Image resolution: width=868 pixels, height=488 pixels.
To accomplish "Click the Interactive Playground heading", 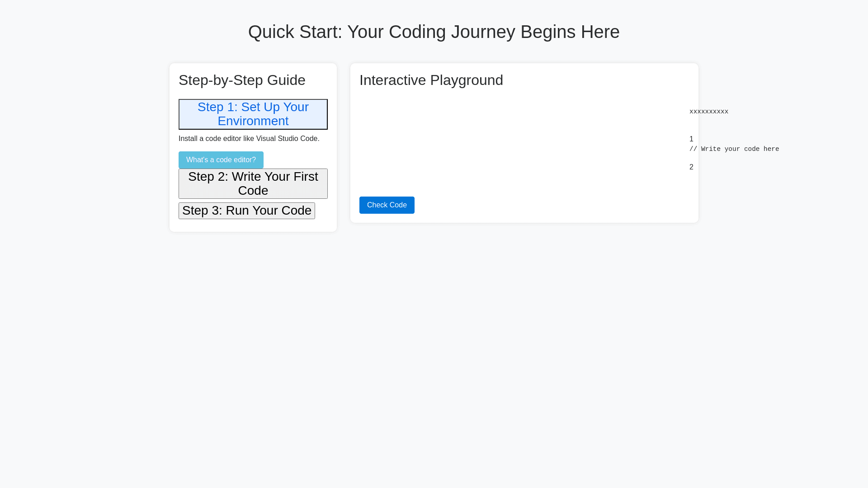I will pyautogui.click(x=431, y=80).
